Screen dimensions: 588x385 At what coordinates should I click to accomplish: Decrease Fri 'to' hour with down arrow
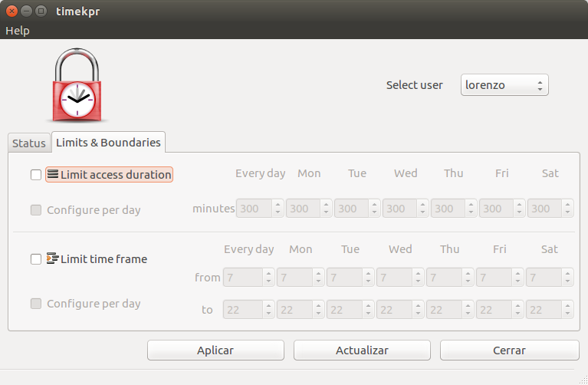[x=518, y=314]
